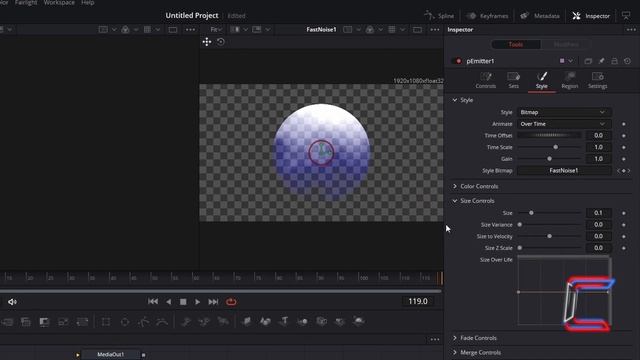This screenshot has height=360, width=640.
Task: Open the Metadata panel
Action: 540,16
